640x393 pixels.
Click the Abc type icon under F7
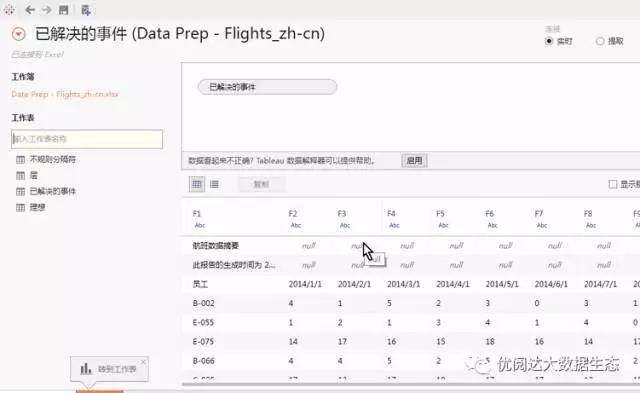click(x=542, y=225)
